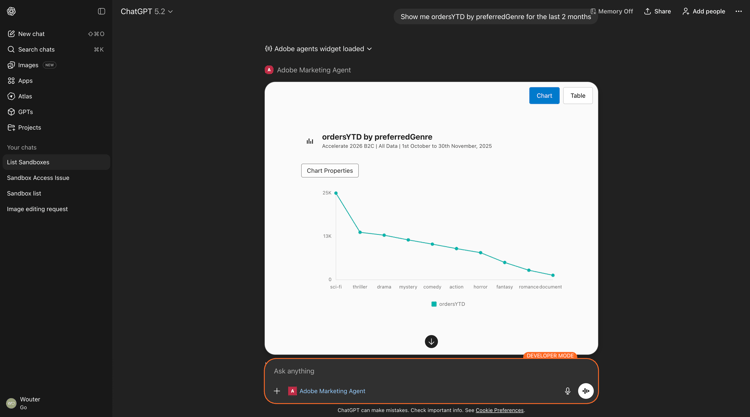Click the ChatGPT logo icon
The image size is (750, 417).
pyautogui.click(x=11, y=11)
